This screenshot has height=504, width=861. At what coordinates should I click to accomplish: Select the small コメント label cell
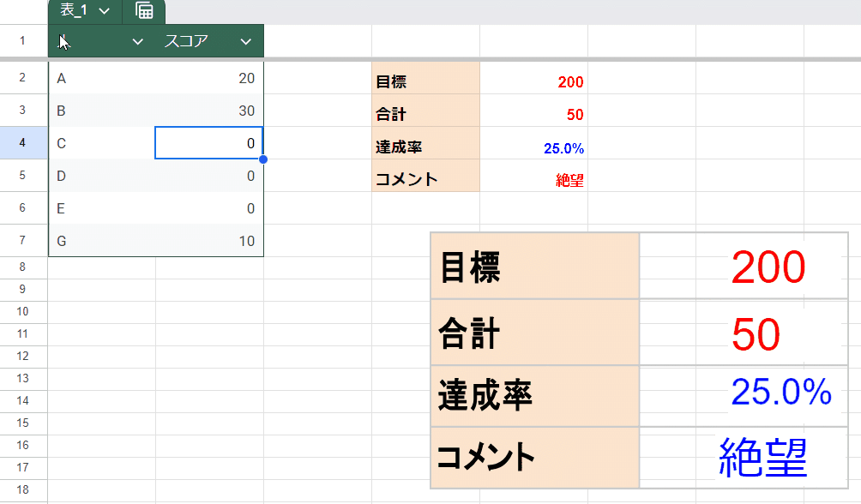click(425, 176)
